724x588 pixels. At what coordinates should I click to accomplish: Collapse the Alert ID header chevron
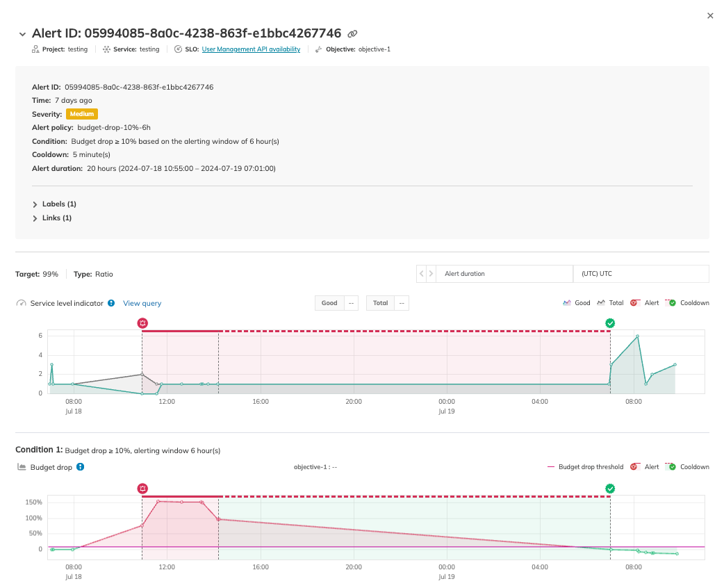click(x=22, y=33)
